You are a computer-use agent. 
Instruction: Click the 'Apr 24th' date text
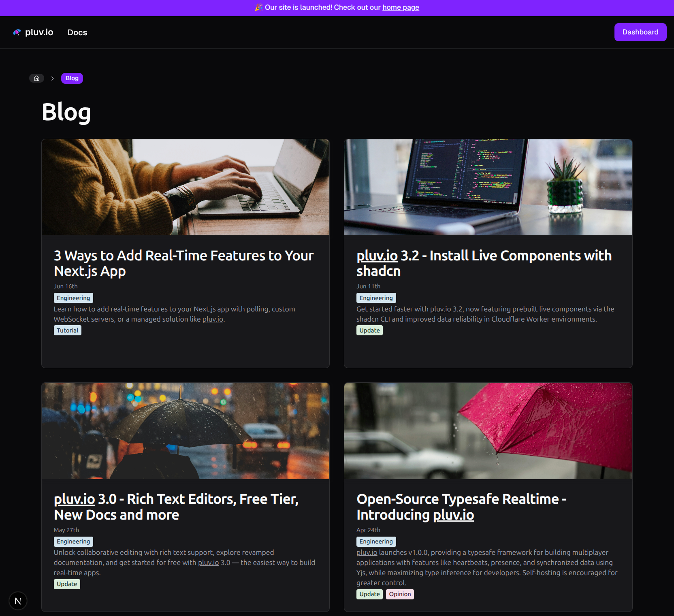(x=369, y=530)
